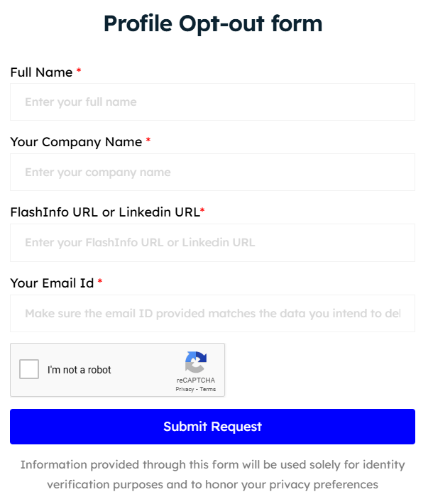Click the "reCAPTCHA" caption under the logo
433x504 pixels.
pyautogui.click(x=196, y=380)
